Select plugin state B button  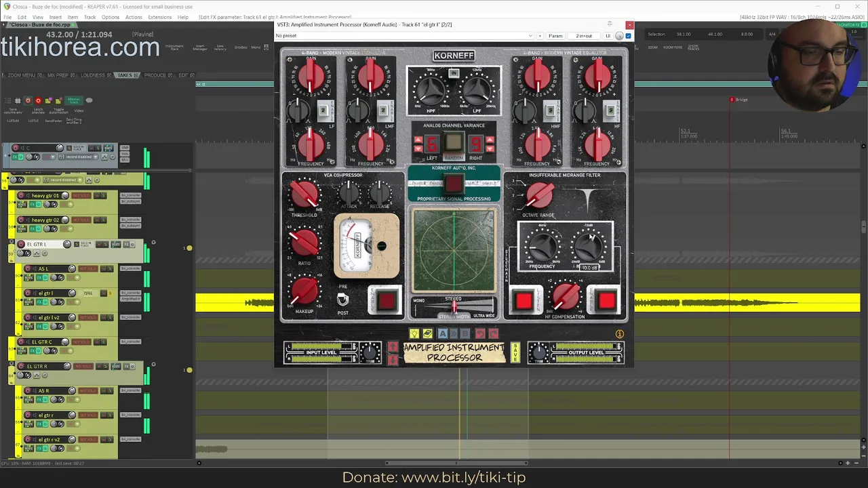click(x=465, y=333)
